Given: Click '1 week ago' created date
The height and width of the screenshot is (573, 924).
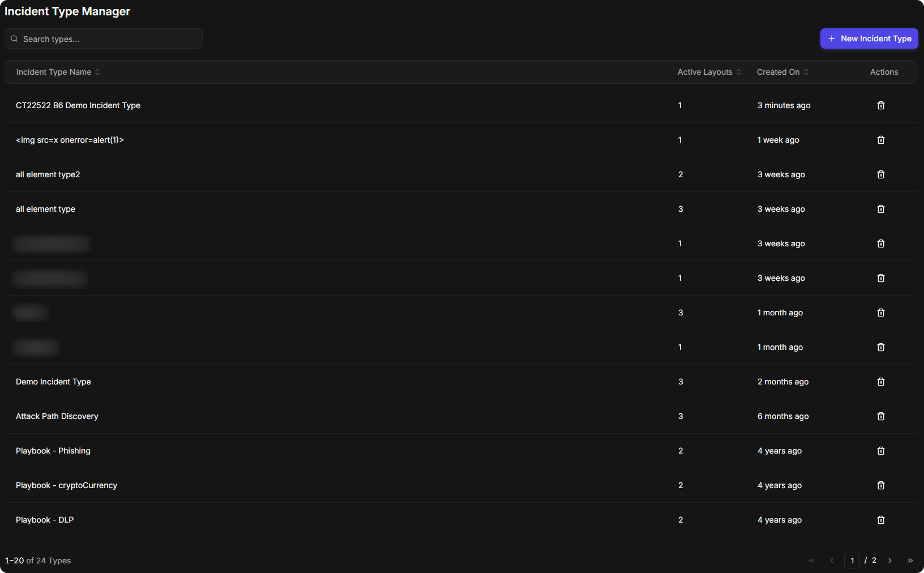Looking at the screenshot, I should click(778, 140).
